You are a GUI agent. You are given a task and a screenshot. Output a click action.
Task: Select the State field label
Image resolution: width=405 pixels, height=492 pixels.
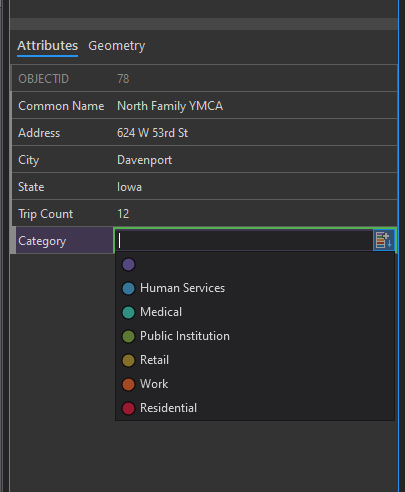coord(31,187)
